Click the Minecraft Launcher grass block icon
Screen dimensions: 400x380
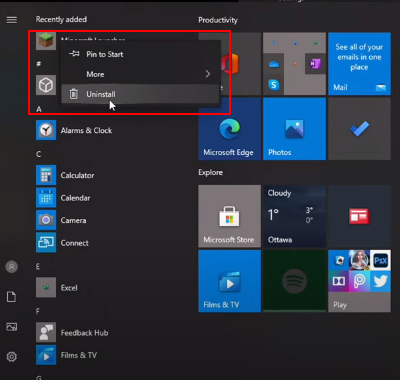[46, 41]
